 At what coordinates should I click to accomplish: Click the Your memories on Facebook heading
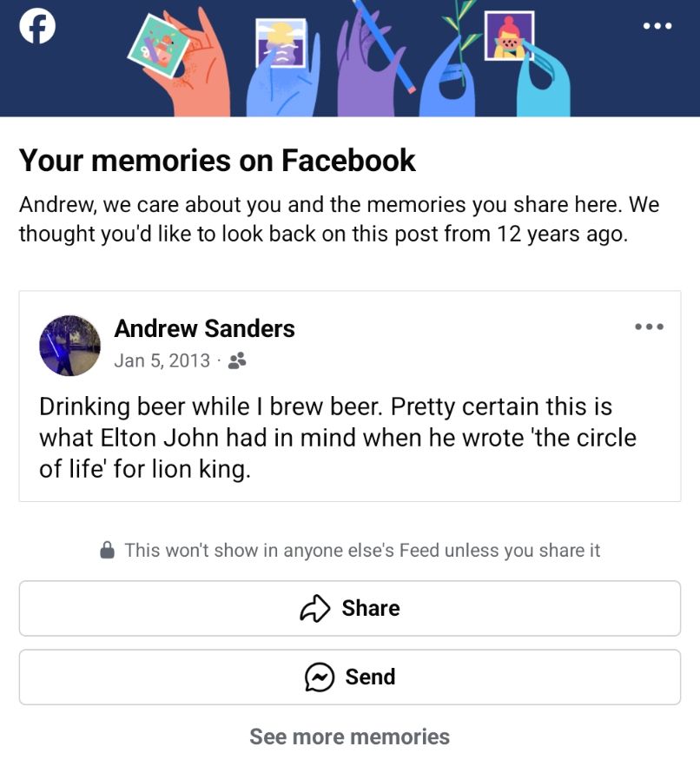[x=217, y=160]
